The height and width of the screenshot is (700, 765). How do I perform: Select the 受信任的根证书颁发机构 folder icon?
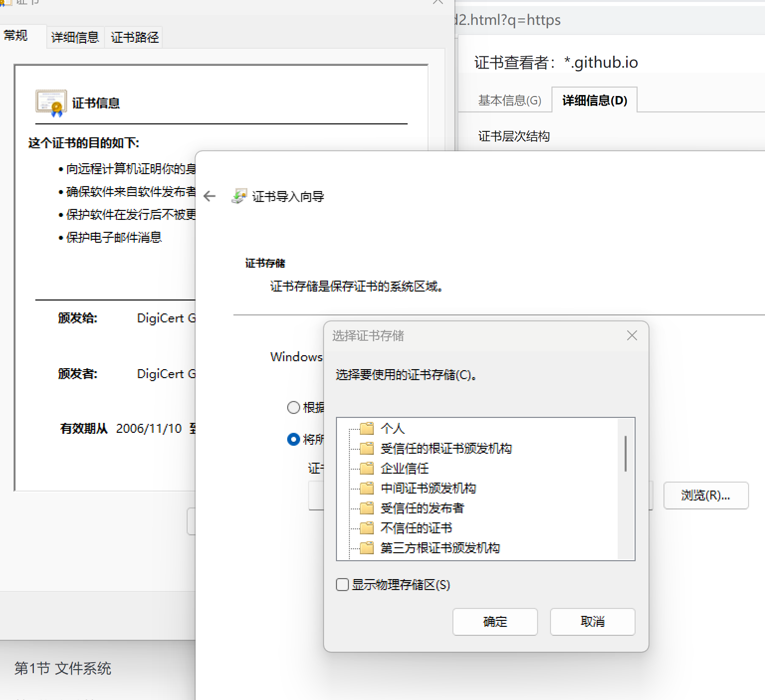coord(367,448)
